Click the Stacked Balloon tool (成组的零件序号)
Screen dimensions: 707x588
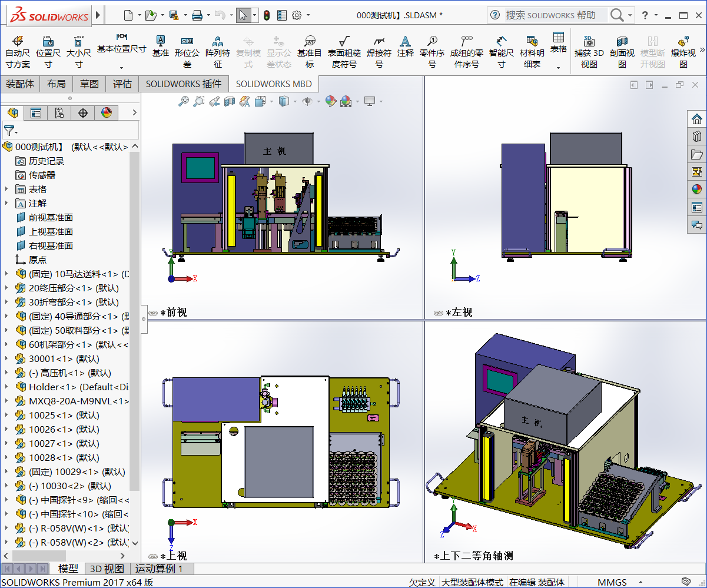coord(467,51)
